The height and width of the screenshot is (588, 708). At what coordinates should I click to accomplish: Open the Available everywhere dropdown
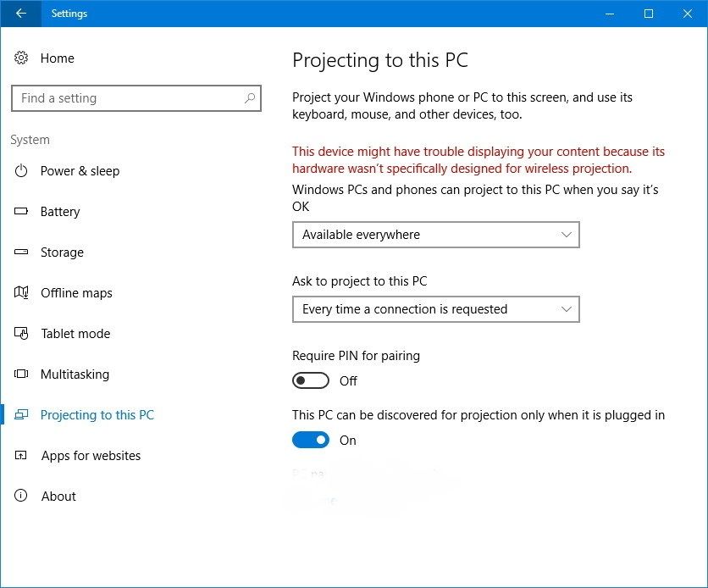click(x=435, y=235)
